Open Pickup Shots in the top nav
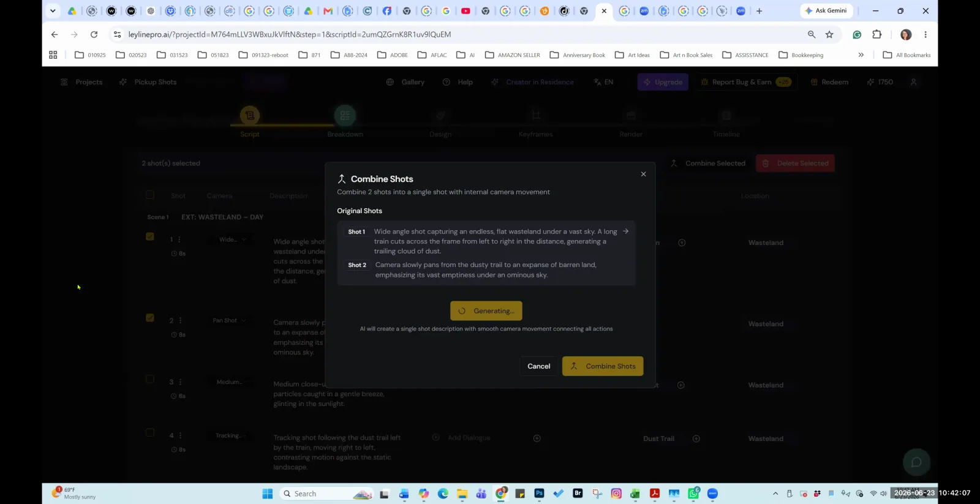Screen dimensions: 980x504 click(148, 82)
